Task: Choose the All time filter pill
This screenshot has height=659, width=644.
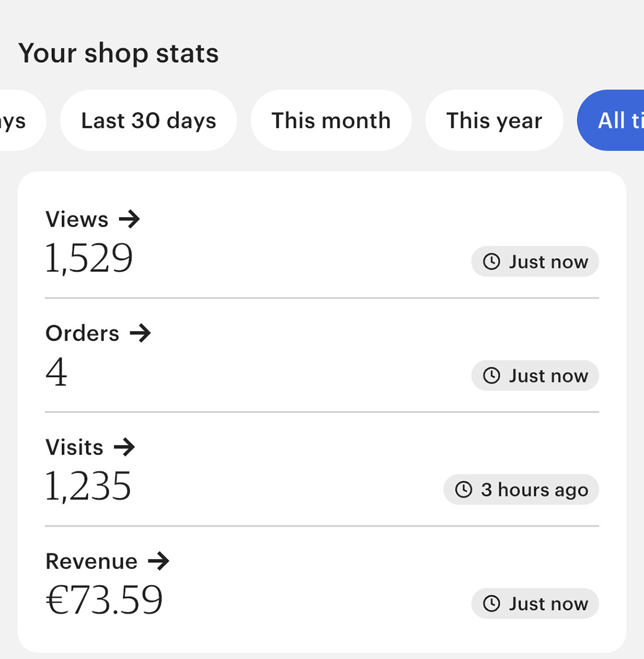Action: click(611, 120)
